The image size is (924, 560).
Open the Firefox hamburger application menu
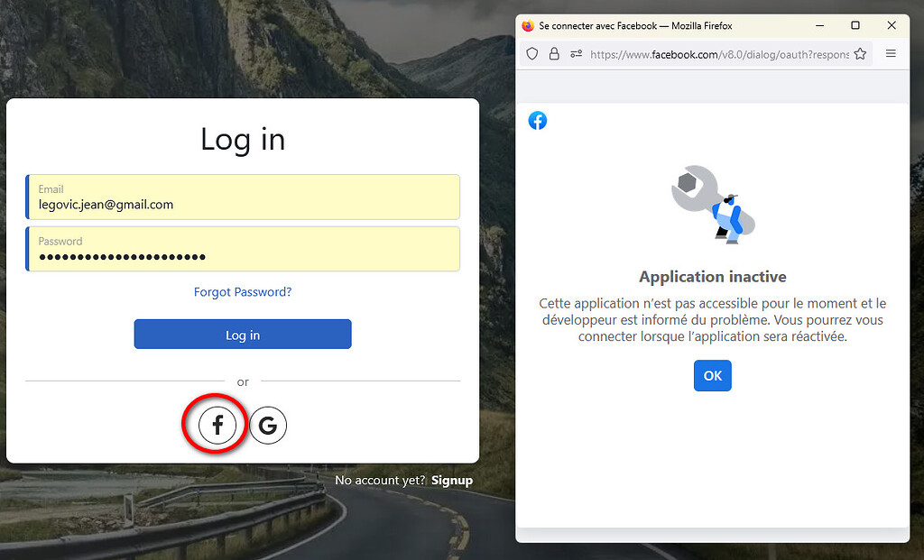point(891,54)
